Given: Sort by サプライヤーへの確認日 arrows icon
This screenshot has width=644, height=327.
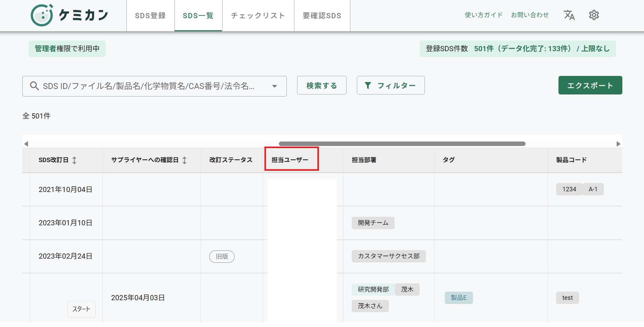Looking at the screenshot, I should [184, 160].
